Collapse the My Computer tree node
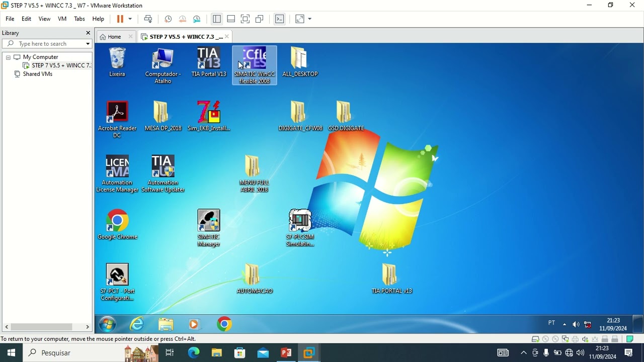 [8, 57]
